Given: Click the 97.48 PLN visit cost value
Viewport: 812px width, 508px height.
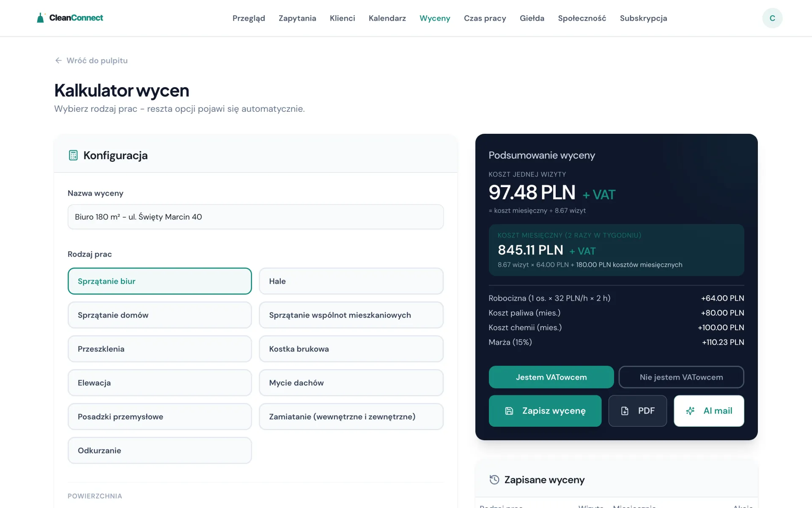Looking at the screenshot, I should (532, 193).
